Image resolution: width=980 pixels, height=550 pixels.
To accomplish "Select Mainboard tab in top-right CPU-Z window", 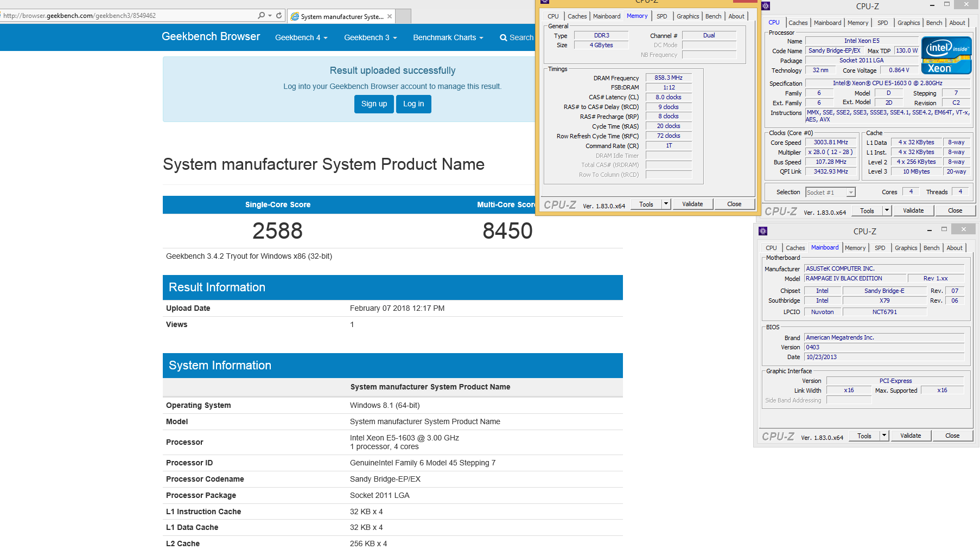I will coord(828,23).
